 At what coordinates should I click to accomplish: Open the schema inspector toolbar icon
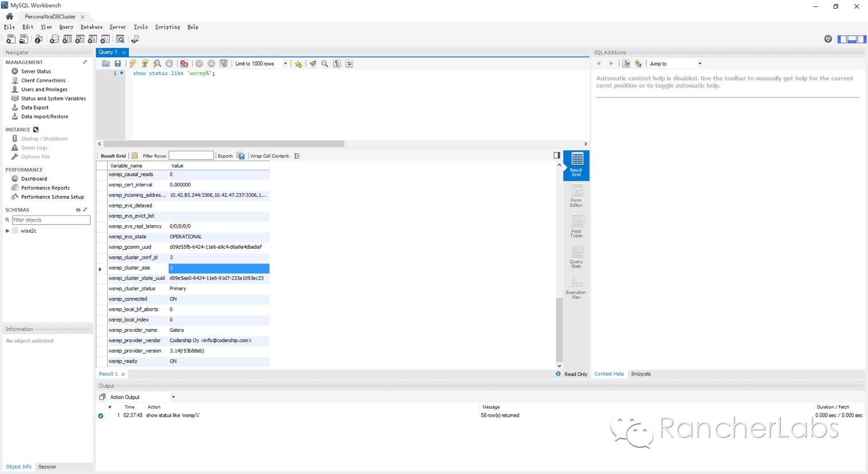(x=38, y=39)
